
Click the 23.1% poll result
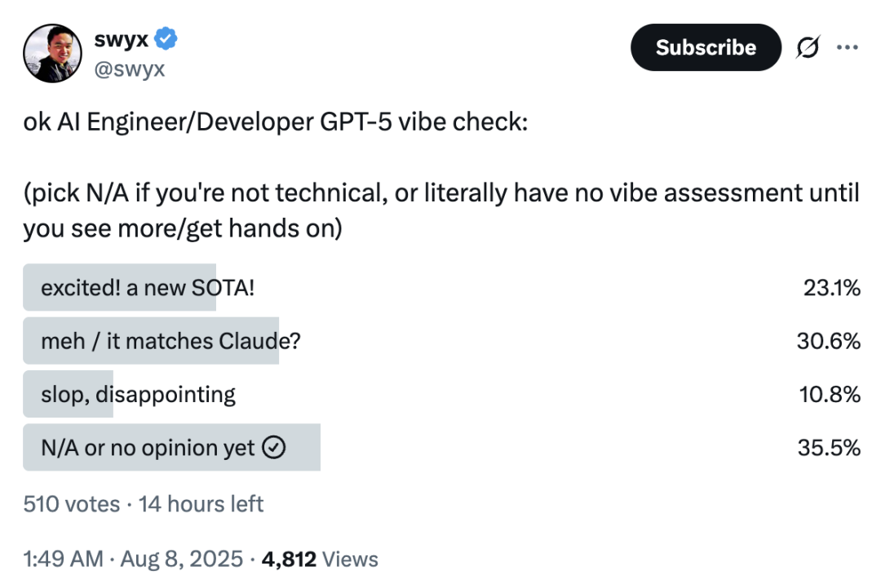pyautogui.click(x=832, y=287)
